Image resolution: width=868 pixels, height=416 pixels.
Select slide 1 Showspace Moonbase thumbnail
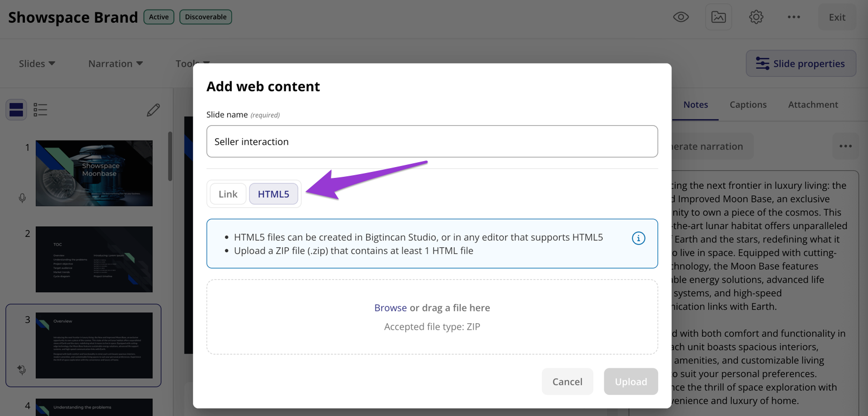[94, 173]
